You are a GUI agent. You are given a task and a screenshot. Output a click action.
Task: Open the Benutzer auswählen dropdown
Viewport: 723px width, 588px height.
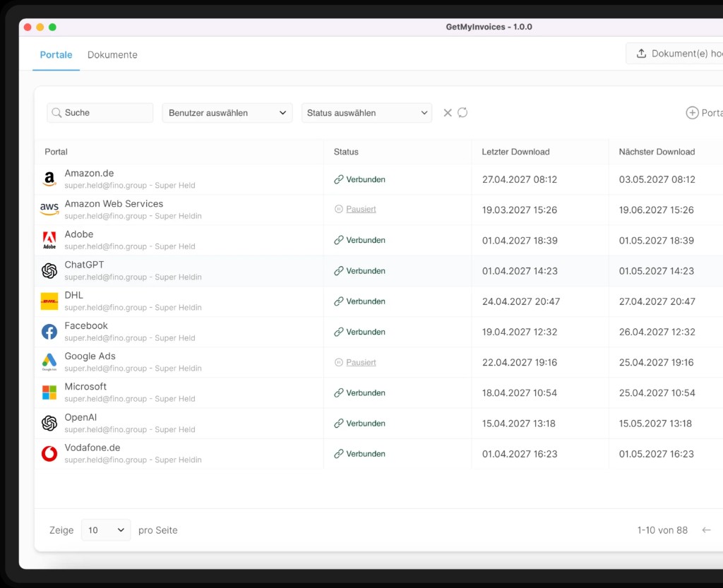[227, 113]
